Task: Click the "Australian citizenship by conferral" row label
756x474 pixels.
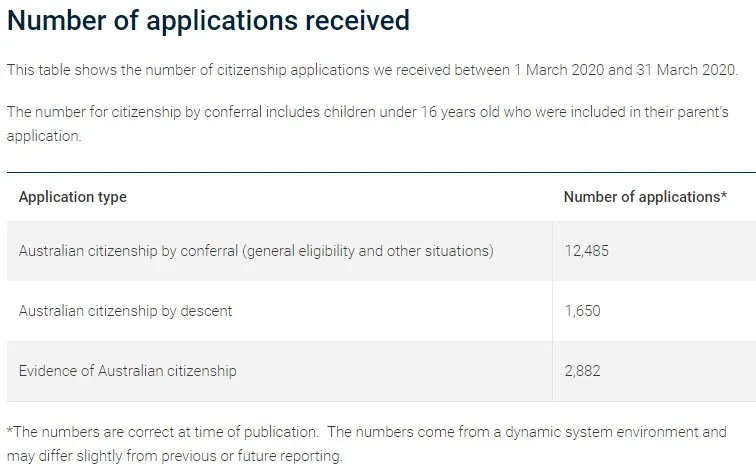Action: [x=128, y=251]
